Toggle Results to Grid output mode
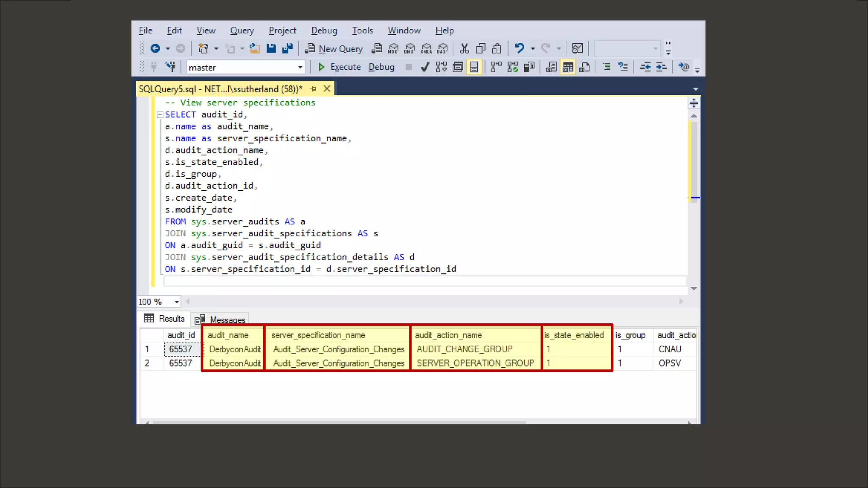 (568, 67)
